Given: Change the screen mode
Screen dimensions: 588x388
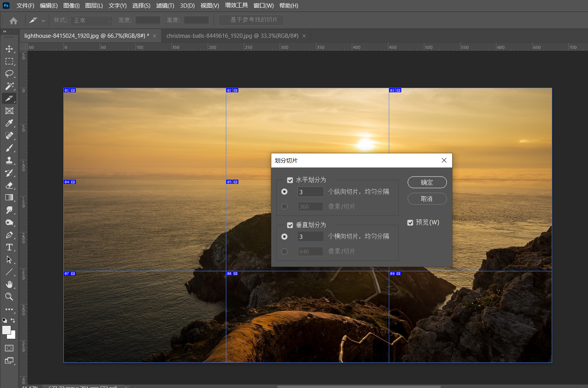Looking at the screenshot, I should coord(9,361).
